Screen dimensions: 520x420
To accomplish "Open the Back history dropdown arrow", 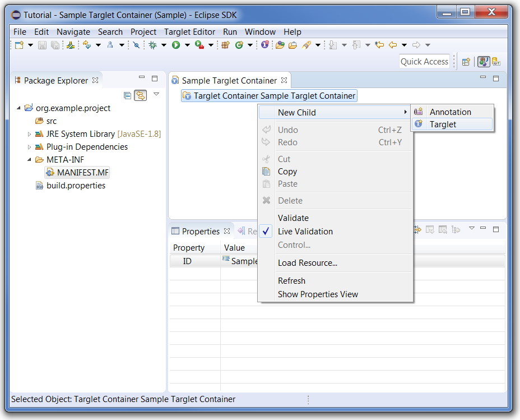I will tap(404, 45).
